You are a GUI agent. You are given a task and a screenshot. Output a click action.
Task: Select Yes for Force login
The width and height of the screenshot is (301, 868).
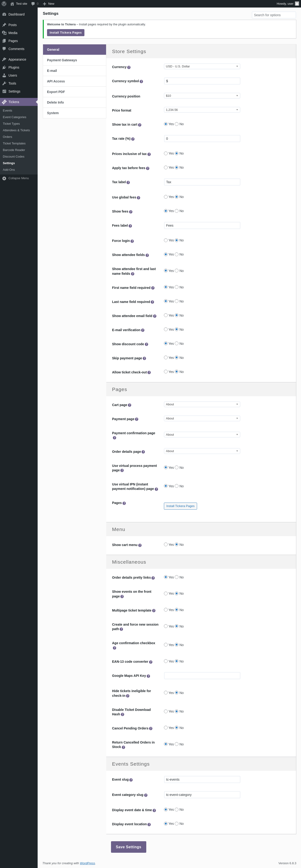[x=166, y=240]
